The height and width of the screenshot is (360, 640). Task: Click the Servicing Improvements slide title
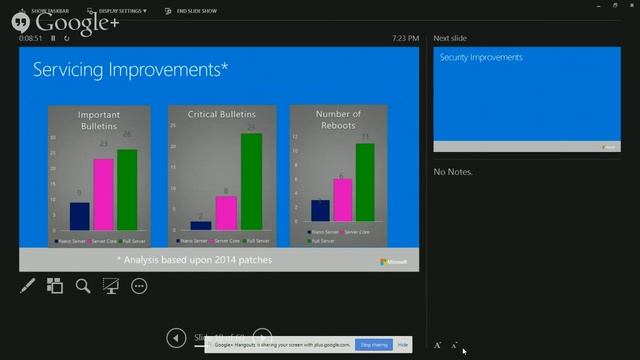pos(130,69)
